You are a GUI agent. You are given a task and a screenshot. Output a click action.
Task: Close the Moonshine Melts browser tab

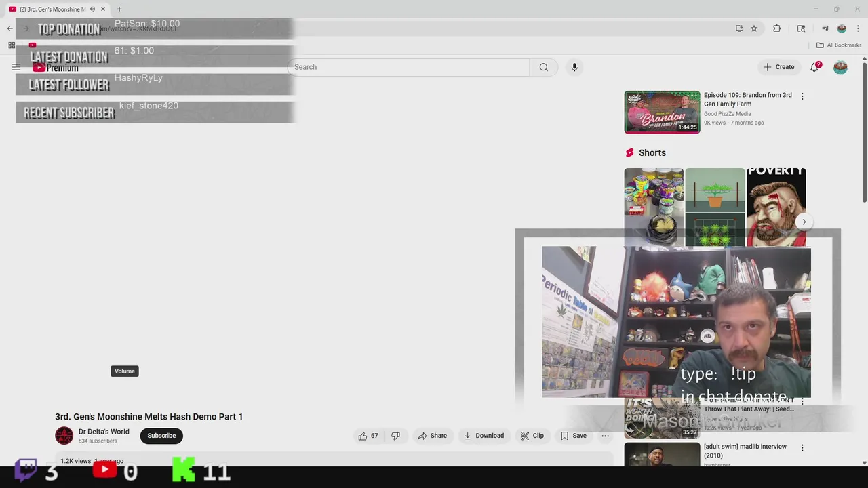pos(103,9)
